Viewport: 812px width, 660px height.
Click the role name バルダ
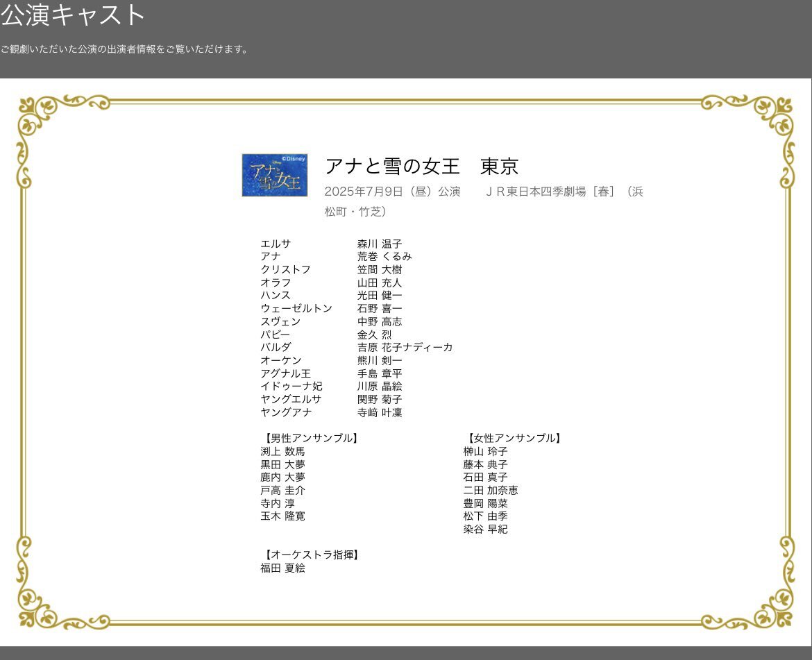tap(276, 347)
